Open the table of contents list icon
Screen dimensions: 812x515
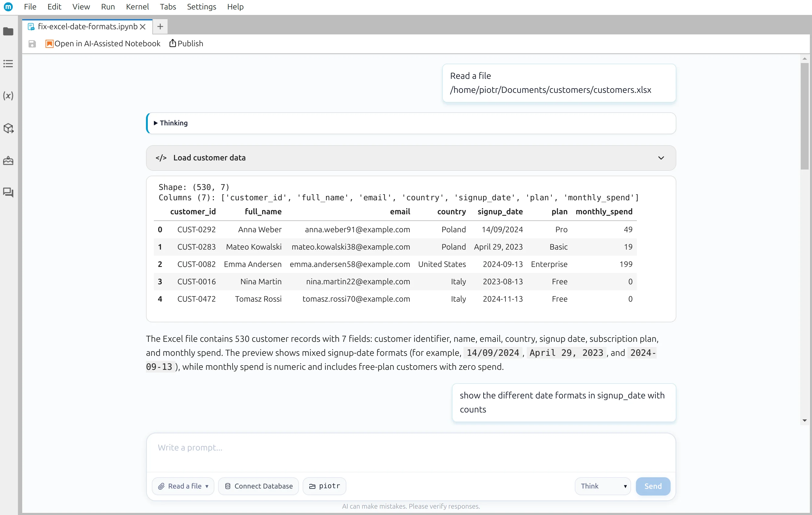pos(8,63)
